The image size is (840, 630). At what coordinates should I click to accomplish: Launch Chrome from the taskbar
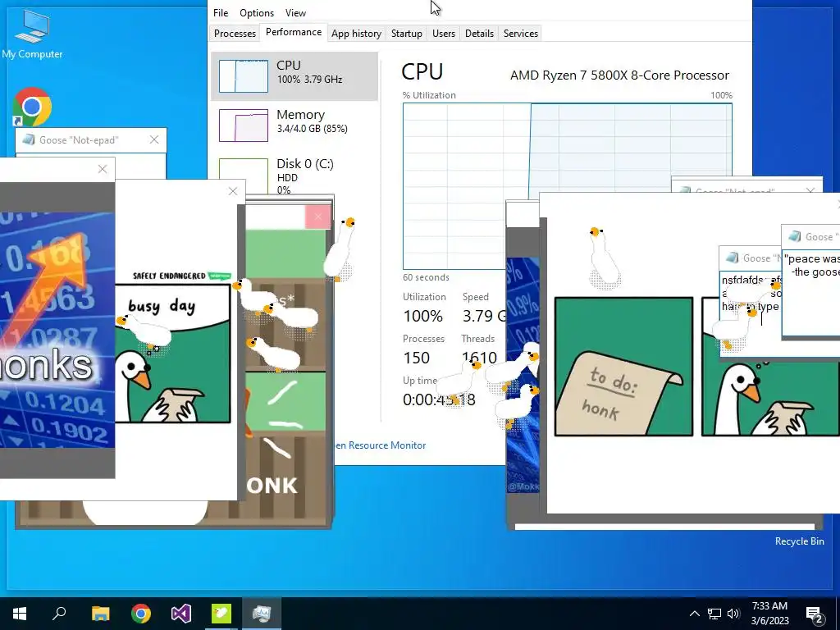pos(141,614)
